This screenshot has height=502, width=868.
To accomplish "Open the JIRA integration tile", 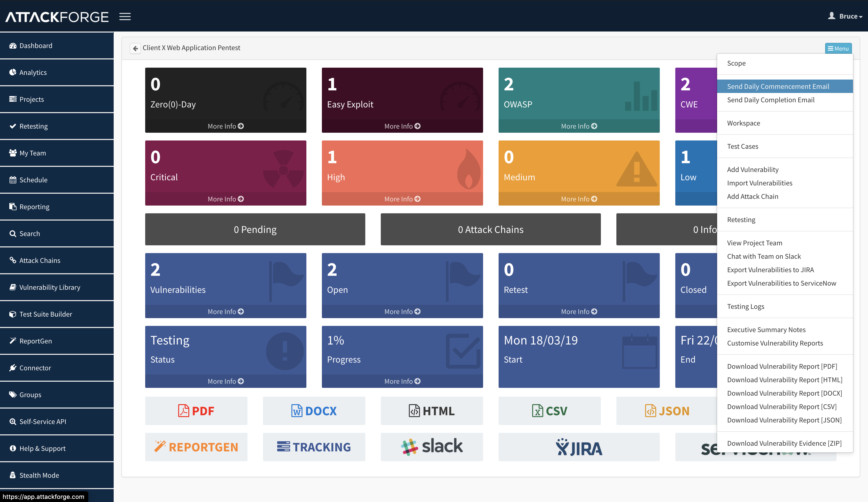I will [579, 447].
